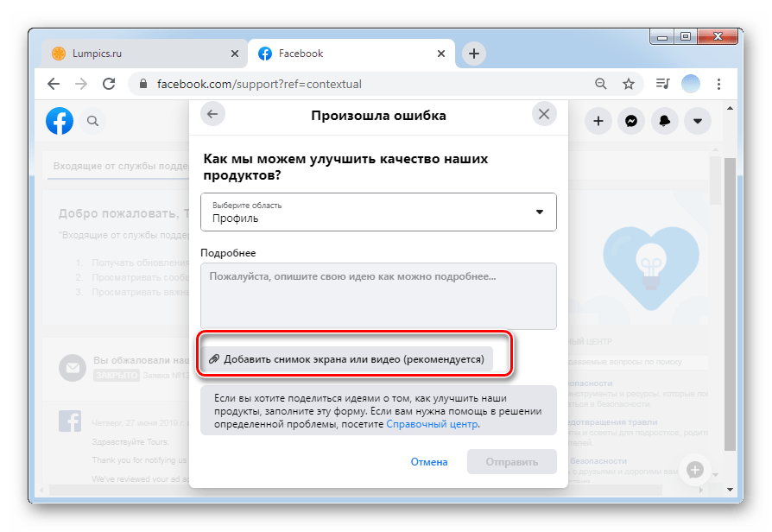Open the Facebook create plus menu
The height and width of the screenshot is (532, 772).
tap(598, 121)
